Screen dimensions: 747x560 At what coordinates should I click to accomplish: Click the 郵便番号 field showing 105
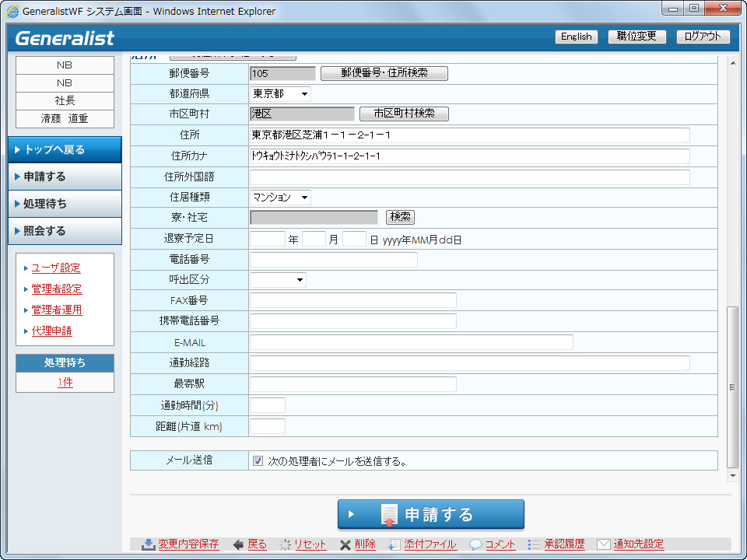pos(282,73)
